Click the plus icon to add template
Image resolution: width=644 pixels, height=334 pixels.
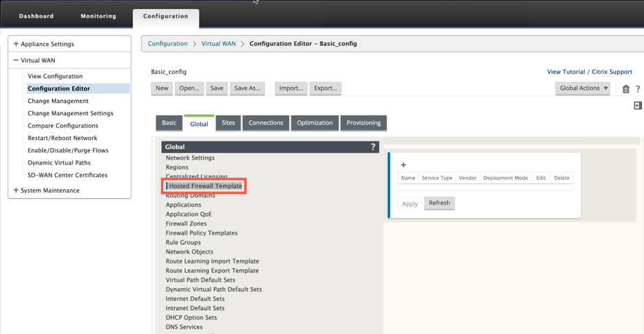[403, 165]
